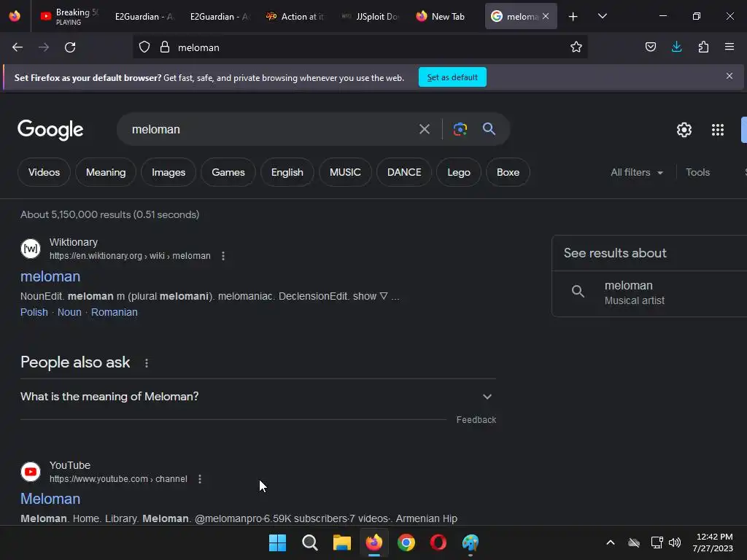Close the meloman Google tab
This screenshot has height=560, width=747.
pos(546,16)
